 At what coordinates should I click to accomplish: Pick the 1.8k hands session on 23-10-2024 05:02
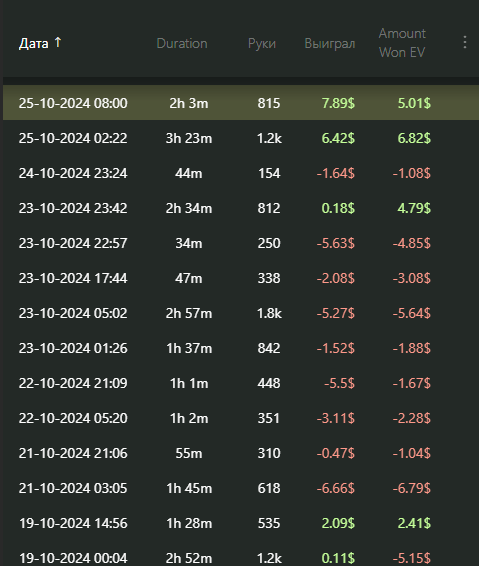click(x=241, y=313)
